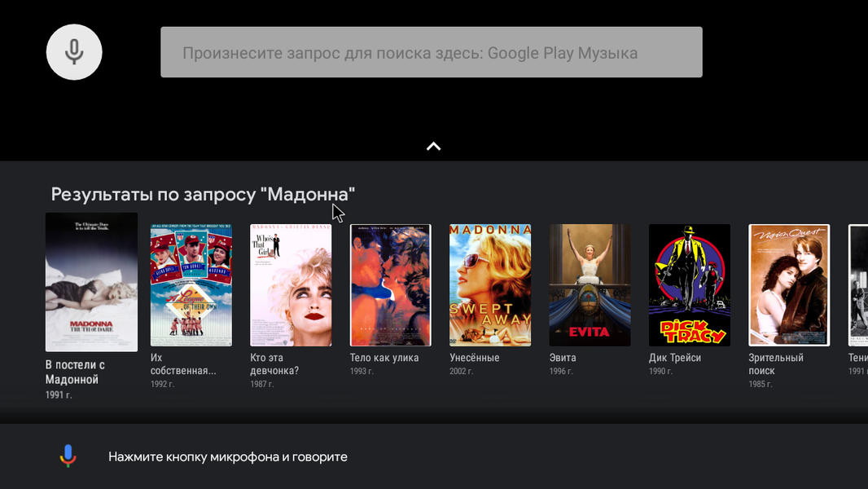Open the Evita movie poster
Image resolution: width=868 pixels, height=489 pixels.
[x=590, y=285]
